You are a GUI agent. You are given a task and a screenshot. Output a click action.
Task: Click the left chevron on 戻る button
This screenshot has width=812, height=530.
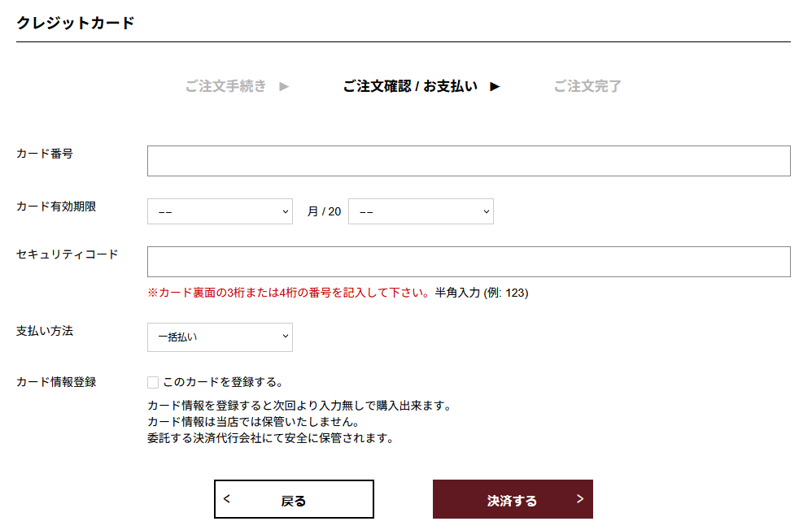(227, 498)
